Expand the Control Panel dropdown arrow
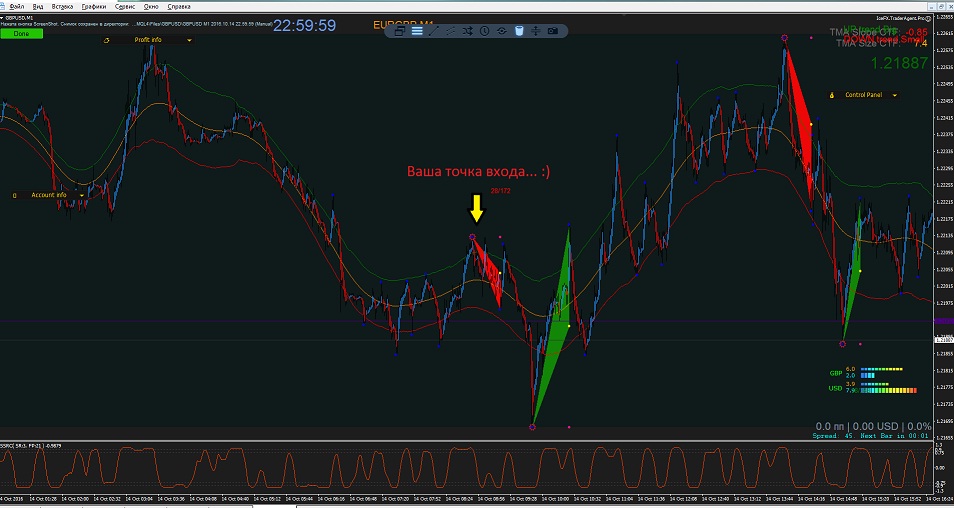The width and height of the screenshot is (954, 508). [894, 95]
